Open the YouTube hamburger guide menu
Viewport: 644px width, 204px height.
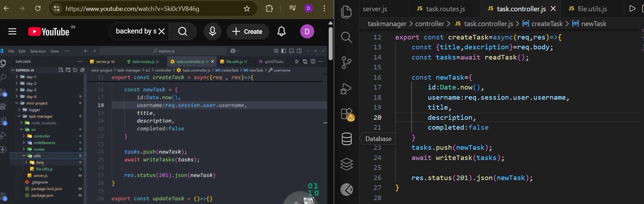coord(12,32)
